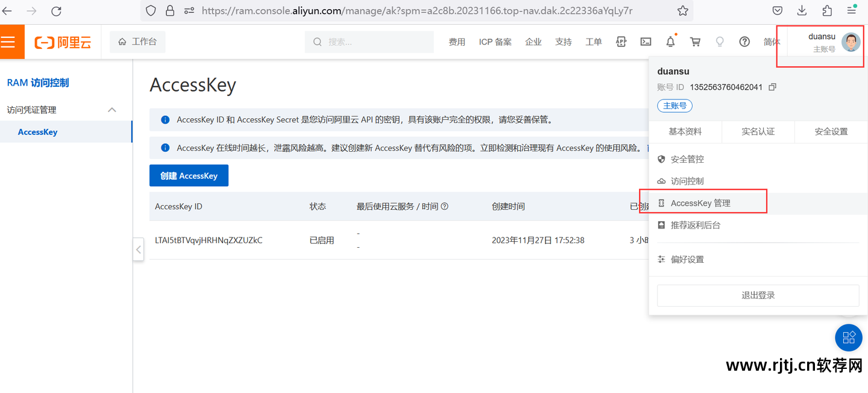
Task: Click the URL address field
Action: click(x=417, y=11)
